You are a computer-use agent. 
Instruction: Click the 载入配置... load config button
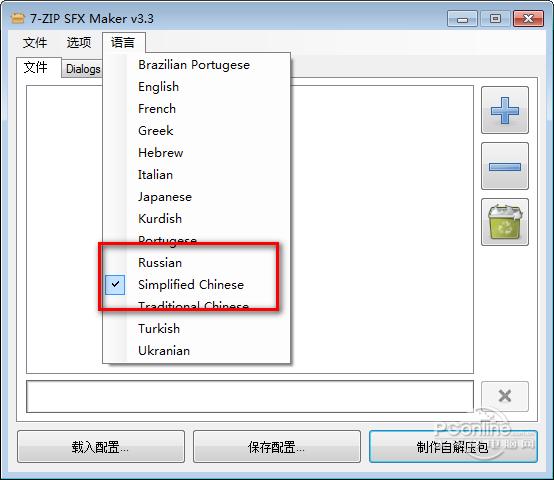point(101,447)
